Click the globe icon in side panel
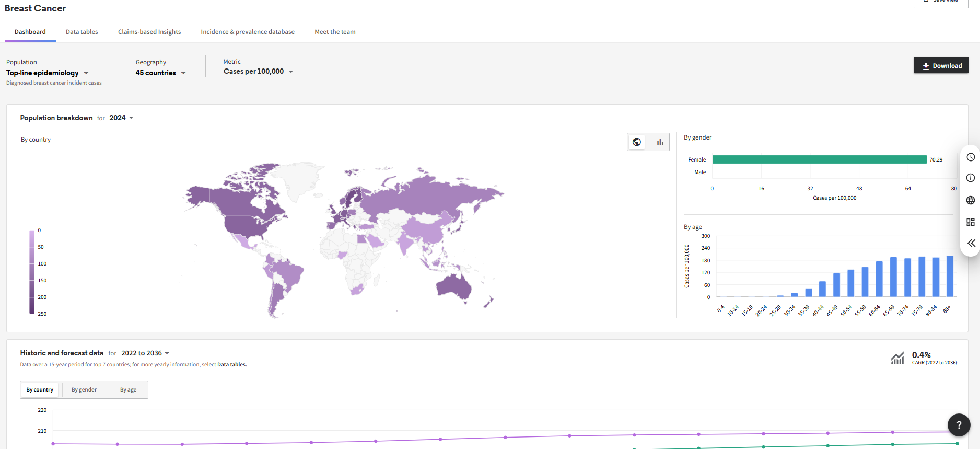Viewport: 980px width, 449px height. pyautogui.click(x=971, y=200)
